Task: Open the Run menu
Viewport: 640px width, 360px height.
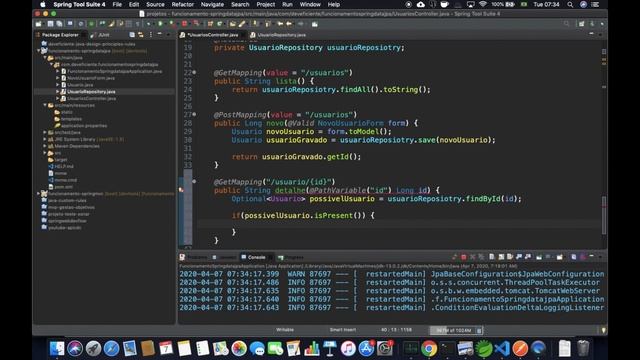Action: point(287,4)
